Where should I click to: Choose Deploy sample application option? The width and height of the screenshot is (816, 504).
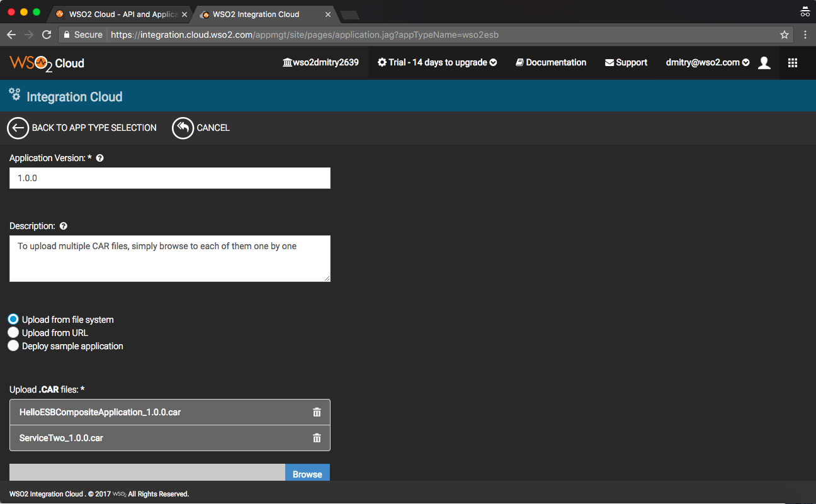point(13,346)
